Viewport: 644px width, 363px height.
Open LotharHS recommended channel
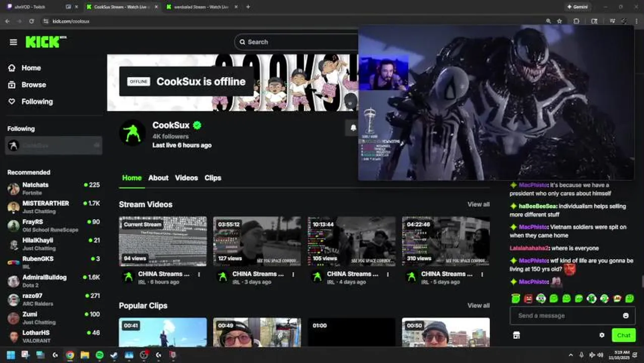coord(54,336)
